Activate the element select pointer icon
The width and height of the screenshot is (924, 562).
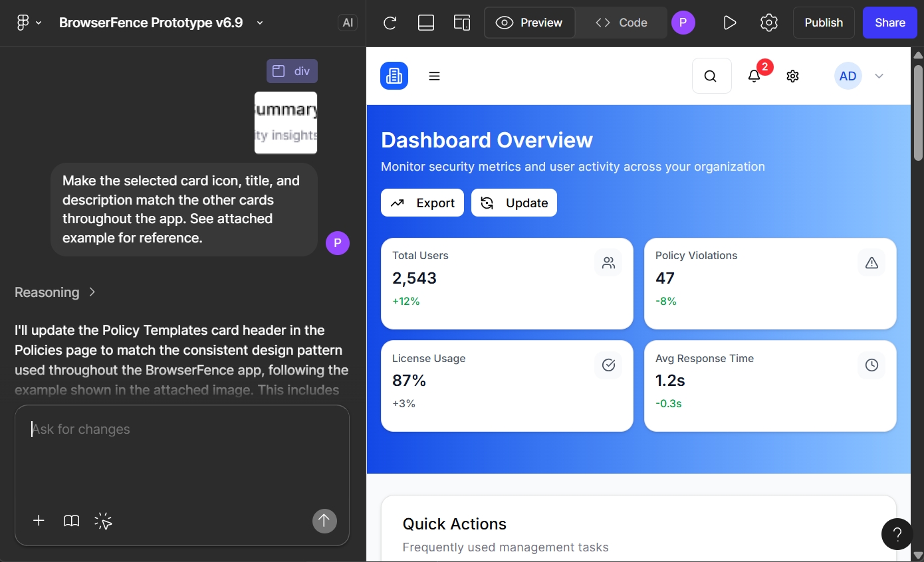coord(103,521)
